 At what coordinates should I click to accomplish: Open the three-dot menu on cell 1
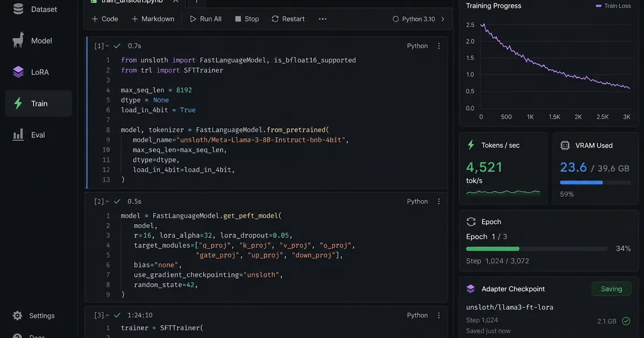coord(439,46)
